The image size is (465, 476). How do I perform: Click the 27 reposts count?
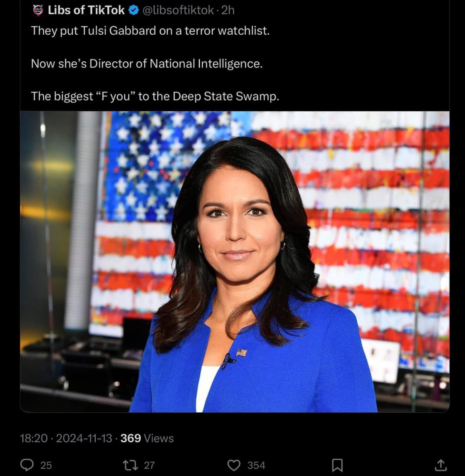(149, 465)
